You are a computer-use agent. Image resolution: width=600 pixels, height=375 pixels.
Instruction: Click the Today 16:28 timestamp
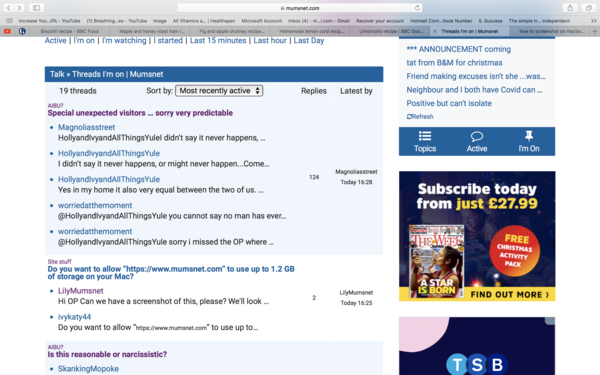click(356, 182)
